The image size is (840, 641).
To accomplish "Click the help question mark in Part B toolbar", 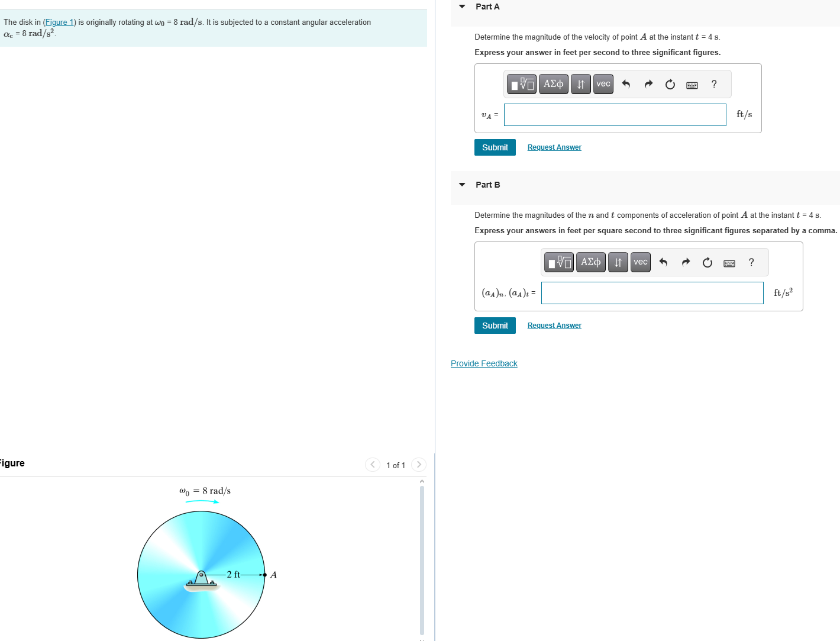I will pos(751,262).
